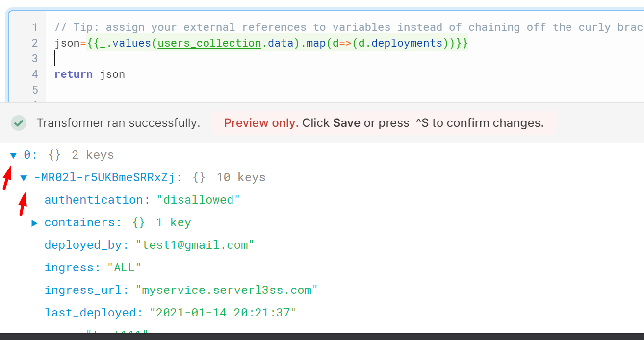Click the "Preview only" warning banner

[384, 123]
